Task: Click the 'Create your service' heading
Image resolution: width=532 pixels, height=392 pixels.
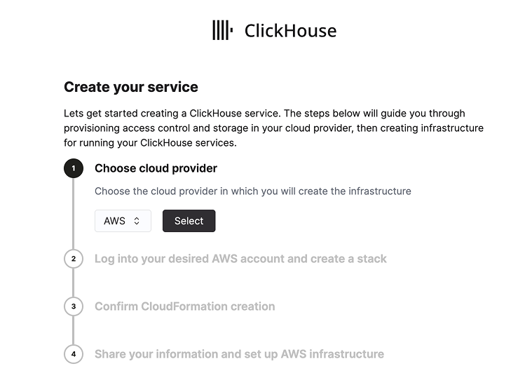Action: coord(131,87)
